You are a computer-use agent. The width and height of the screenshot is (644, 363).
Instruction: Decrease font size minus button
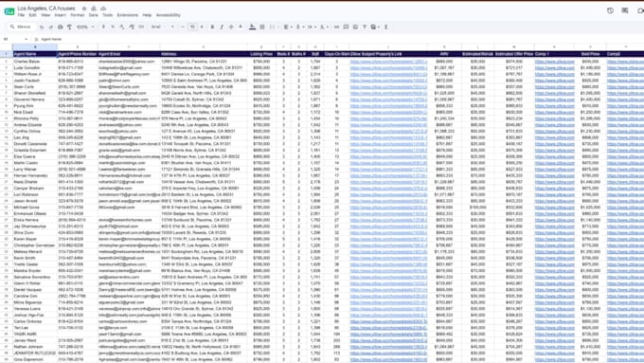(x=183, y=27)
